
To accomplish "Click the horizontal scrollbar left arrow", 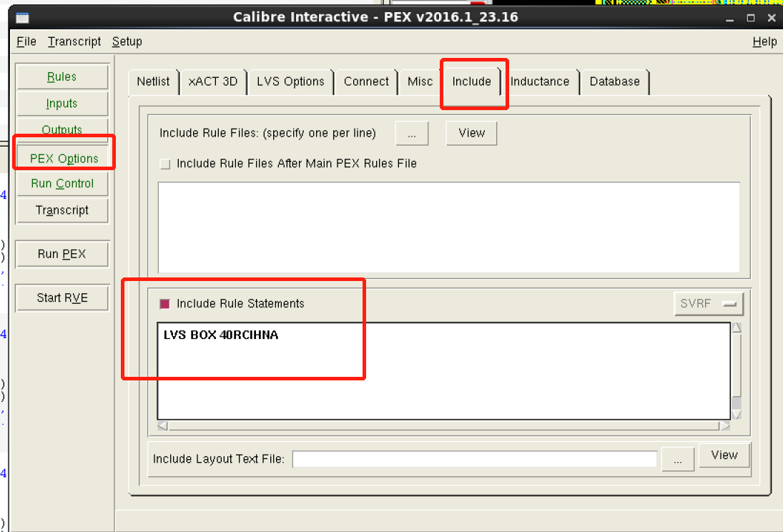I will [163, 425].
